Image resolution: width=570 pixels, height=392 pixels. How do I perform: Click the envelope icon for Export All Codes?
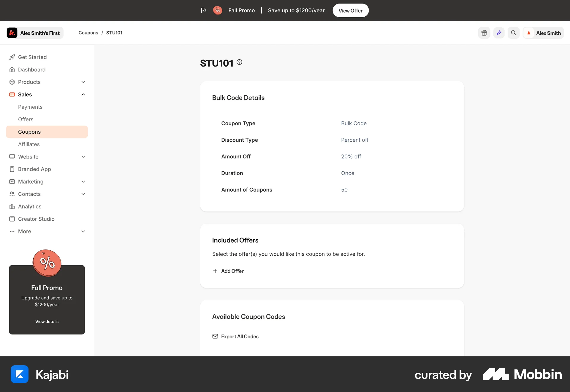click(215, 336)
